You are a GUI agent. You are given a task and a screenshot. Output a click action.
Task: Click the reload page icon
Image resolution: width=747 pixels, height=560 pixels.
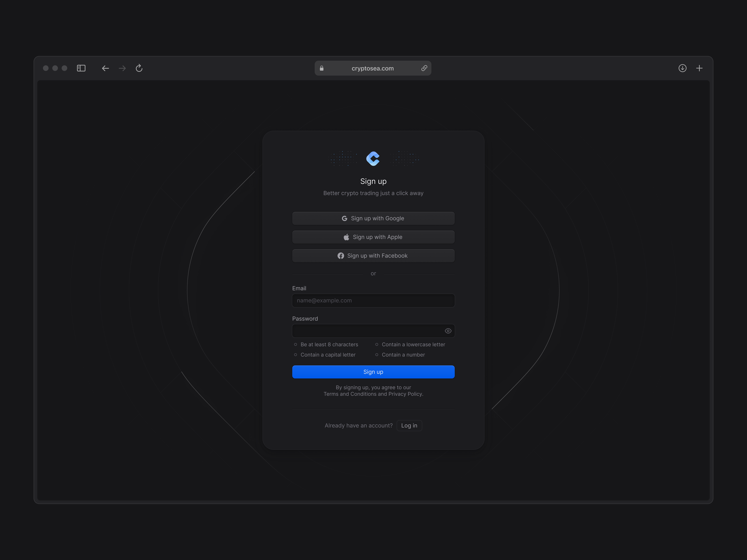tap(139, 68)
